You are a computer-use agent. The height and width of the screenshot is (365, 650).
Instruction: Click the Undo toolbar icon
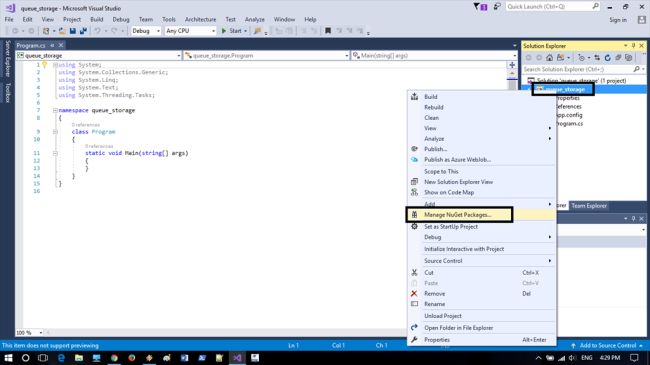[98, 31]
